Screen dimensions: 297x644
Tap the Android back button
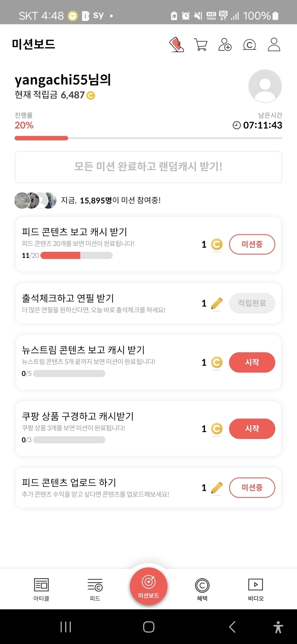coord(232,627)
